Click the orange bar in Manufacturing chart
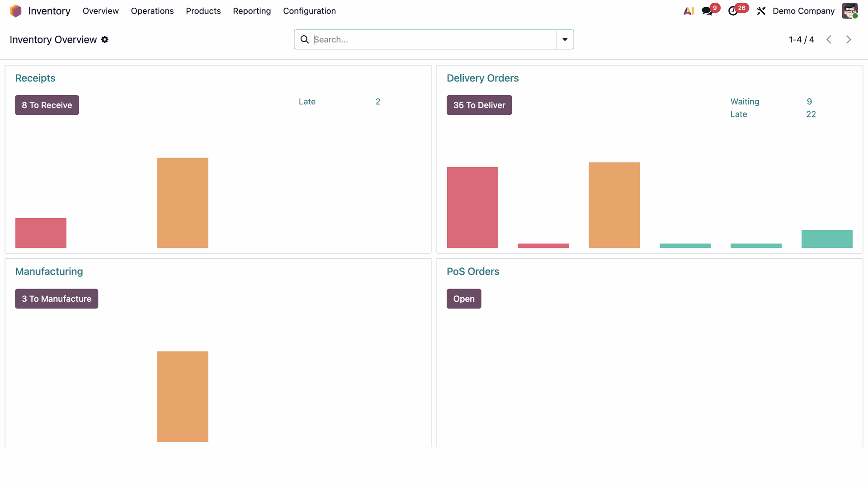 click(183, 397)
